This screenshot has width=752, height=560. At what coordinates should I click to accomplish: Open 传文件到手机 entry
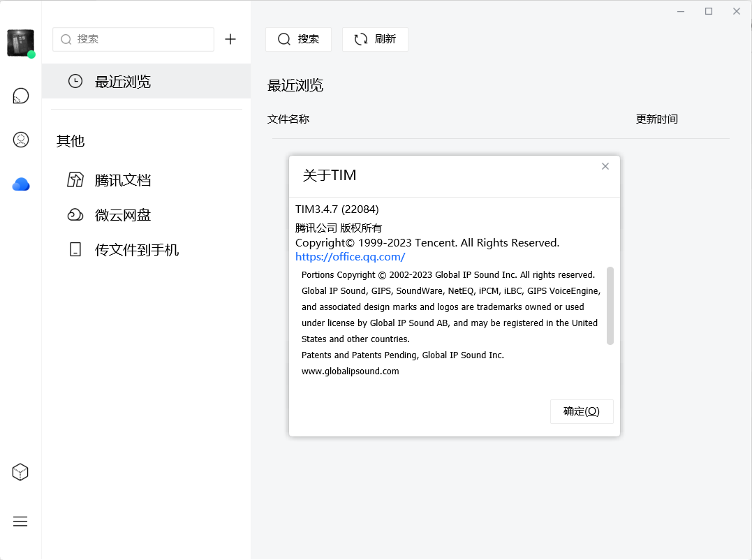(146, 249)
